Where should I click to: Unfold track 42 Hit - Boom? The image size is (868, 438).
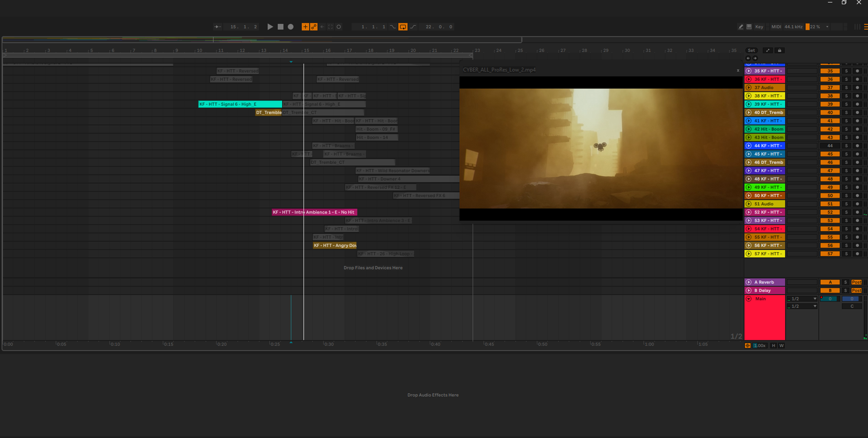(749, 129)
